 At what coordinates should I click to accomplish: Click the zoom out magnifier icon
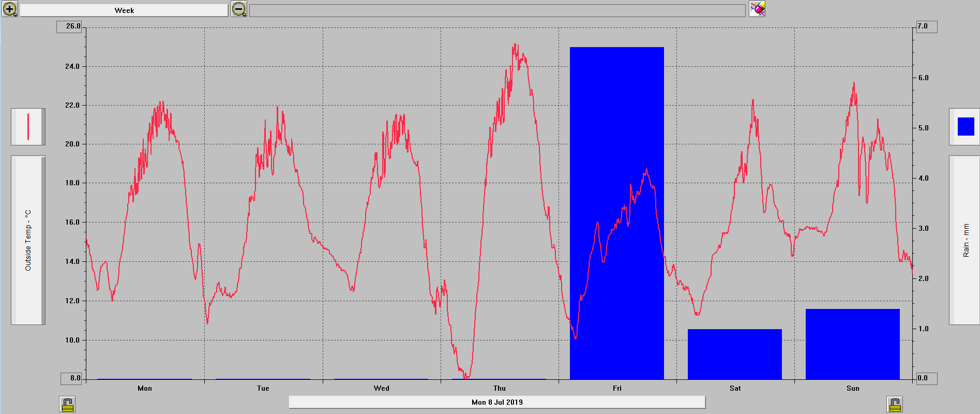coord(239,9)
